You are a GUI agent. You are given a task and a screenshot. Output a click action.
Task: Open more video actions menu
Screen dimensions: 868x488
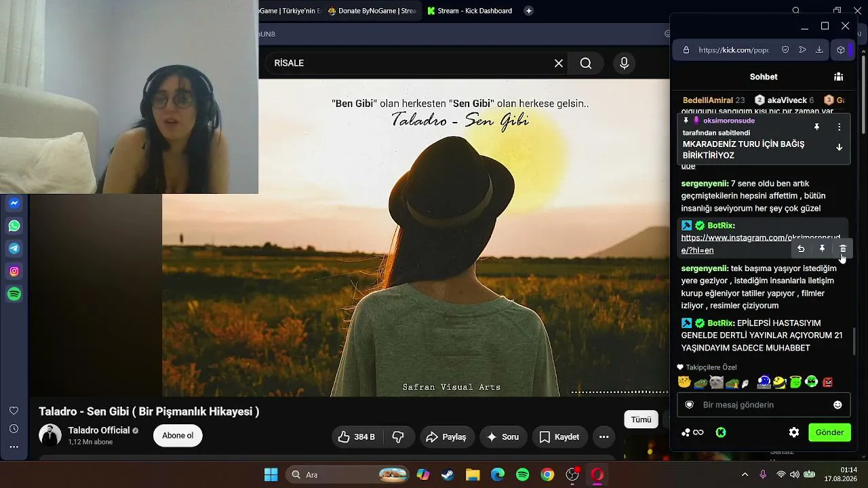coord(603,437)
